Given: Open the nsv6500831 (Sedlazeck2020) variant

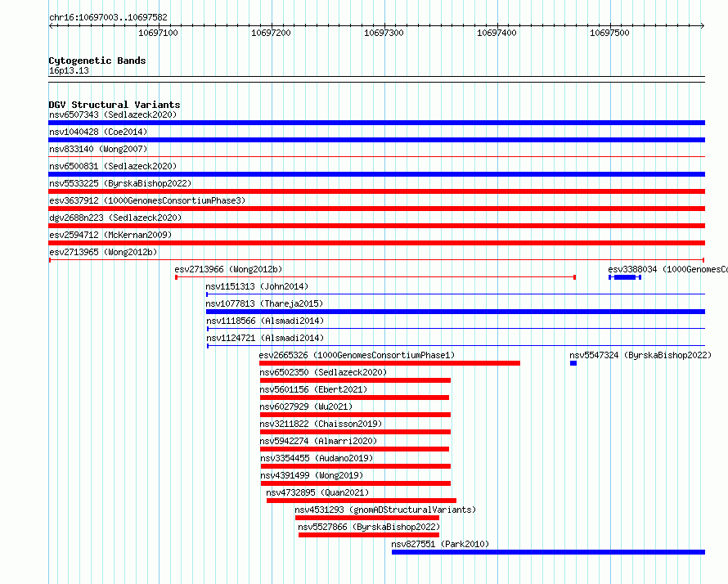Looking at the screenshot, I should point(113,166).
